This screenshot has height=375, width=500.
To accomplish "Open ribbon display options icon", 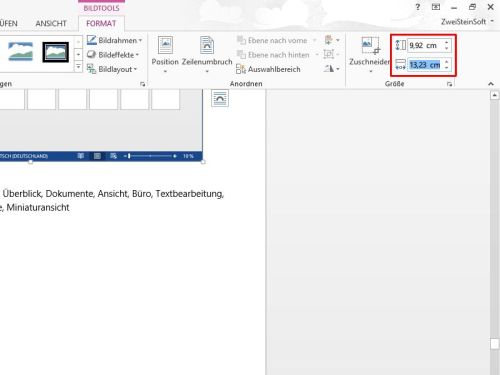I will click(436, 7).
